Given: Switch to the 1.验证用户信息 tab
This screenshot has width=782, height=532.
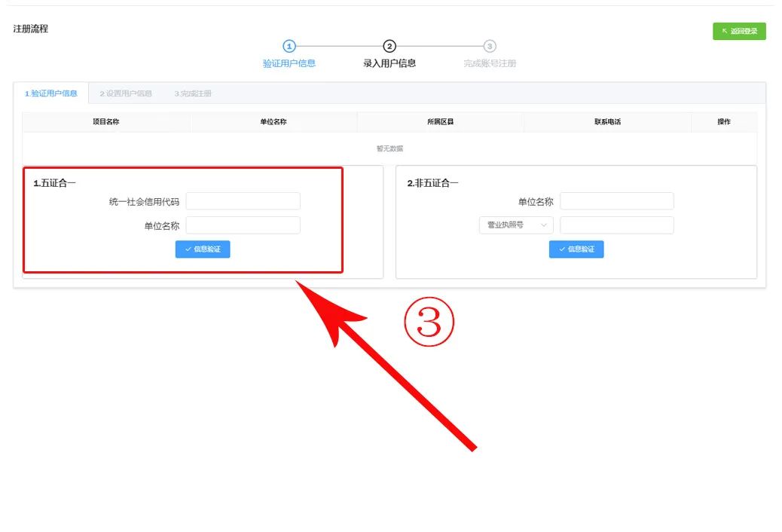Looking at the screenshot, I should pos(51,93).
